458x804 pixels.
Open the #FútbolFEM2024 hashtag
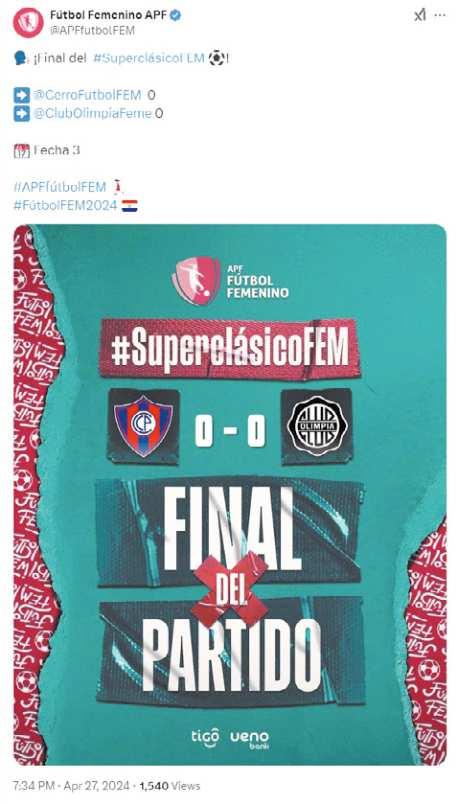coord(65,206)
